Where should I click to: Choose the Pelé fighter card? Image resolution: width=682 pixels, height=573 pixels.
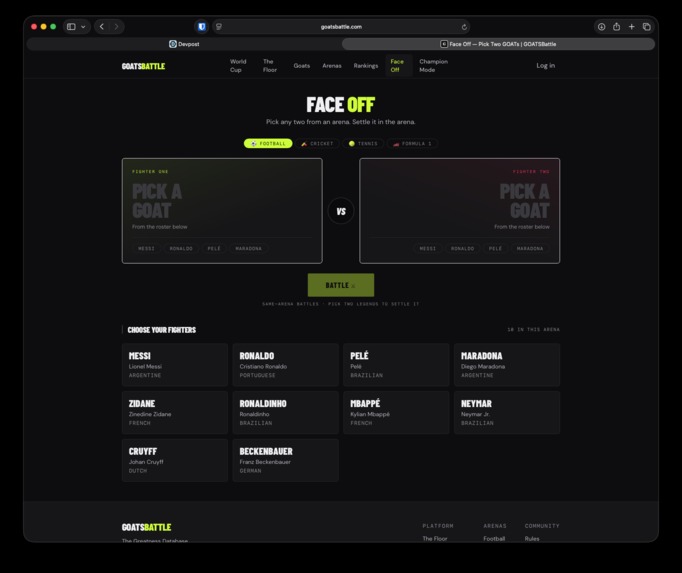(396, 365)
